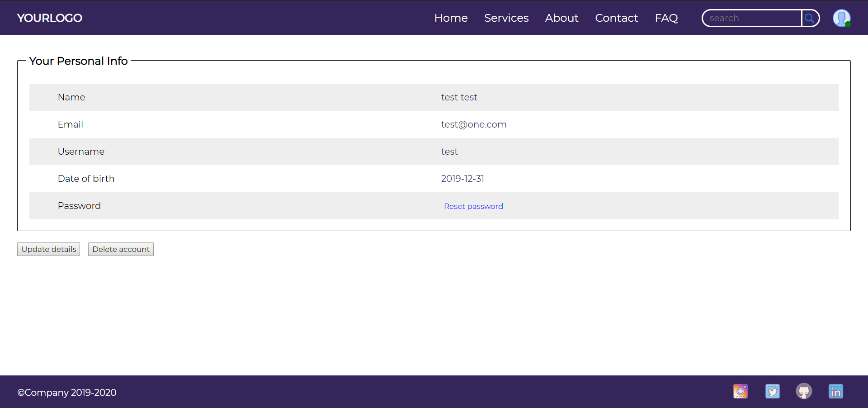This screenshot has height=408, width=868.
Task: Click the ©Company 2019-2020 footer text
Action: [x=67, y=392]
